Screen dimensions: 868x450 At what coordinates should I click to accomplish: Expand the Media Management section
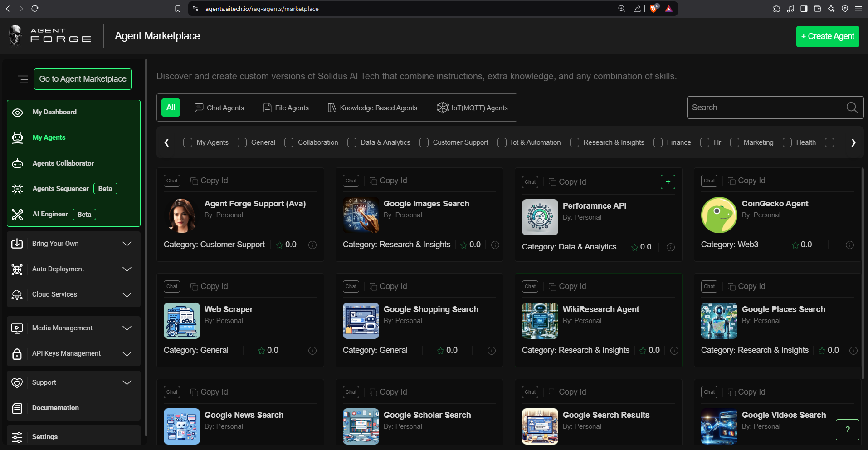[73, 328]
